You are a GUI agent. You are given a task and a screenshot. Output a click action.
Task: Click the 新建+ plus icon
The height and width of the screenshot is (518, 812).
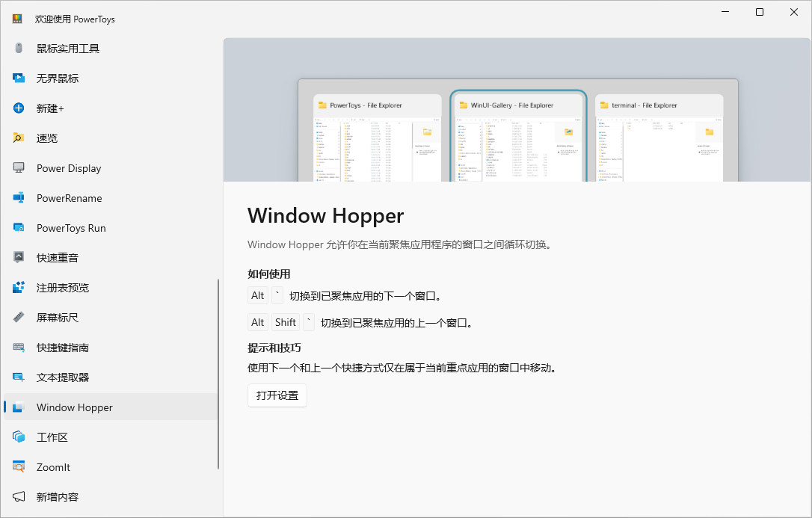pyautogui.click(x=19, y=108)
